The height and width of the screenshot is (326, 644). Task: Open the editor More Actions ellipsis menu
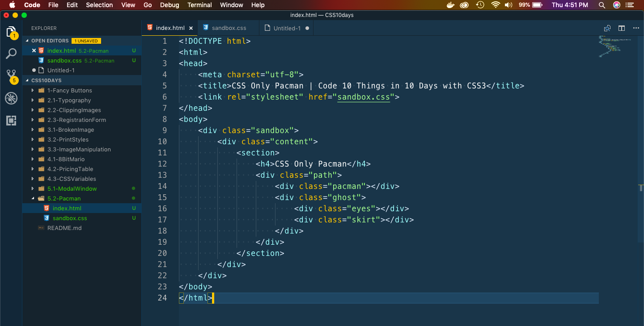(636, 28)
